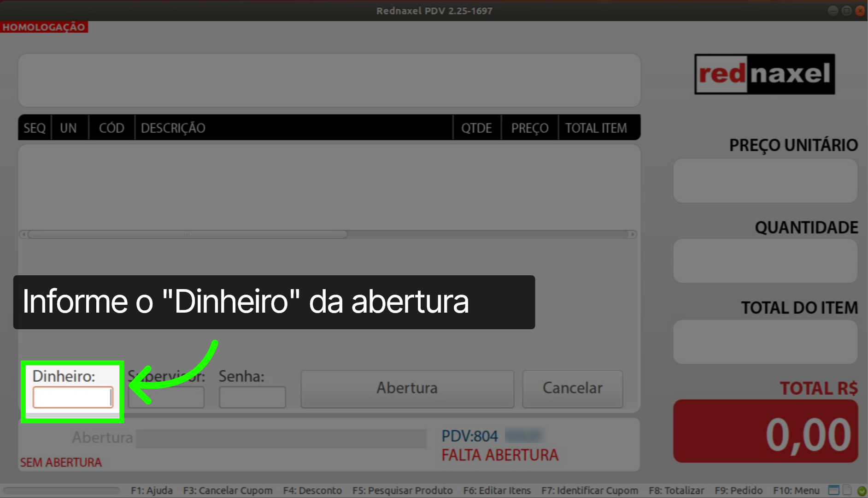Open F9: Pedido
This screenshot has height=498, width=868.
[738, 490]
